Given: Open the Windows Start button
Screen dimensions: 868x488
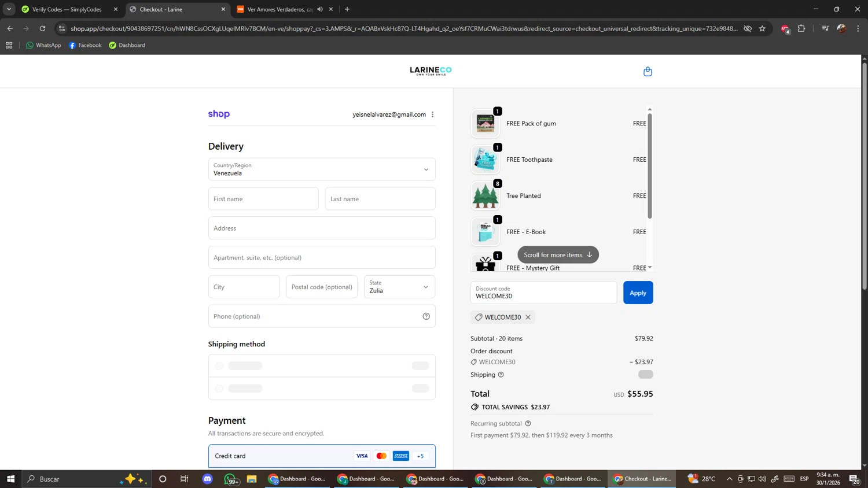Looking at the screenshot, I should point(10,479).
